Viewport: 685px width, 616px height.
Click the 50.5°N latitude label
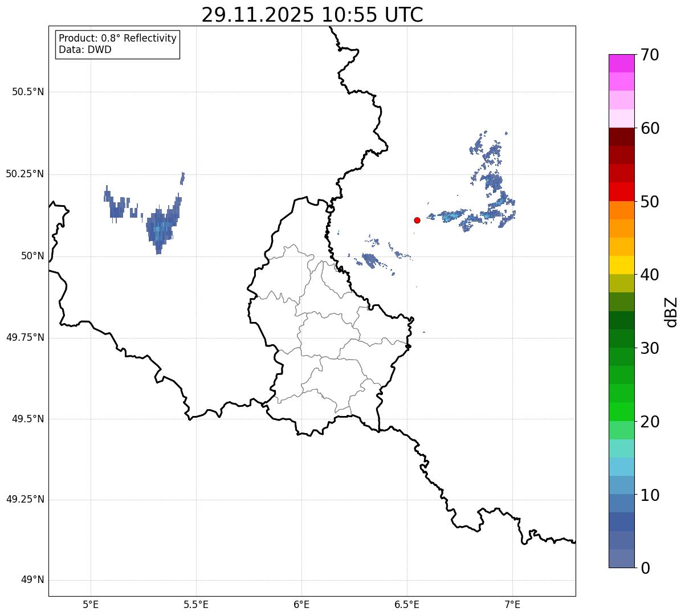[x=28, y=92]
